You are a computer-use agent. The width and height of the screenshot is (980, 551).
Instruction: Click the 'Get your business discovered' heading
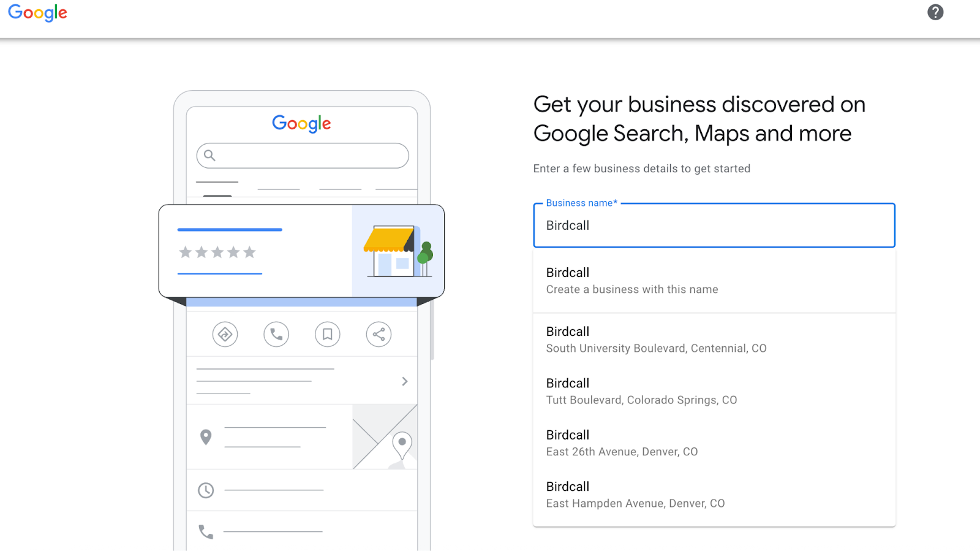(699, 119)
